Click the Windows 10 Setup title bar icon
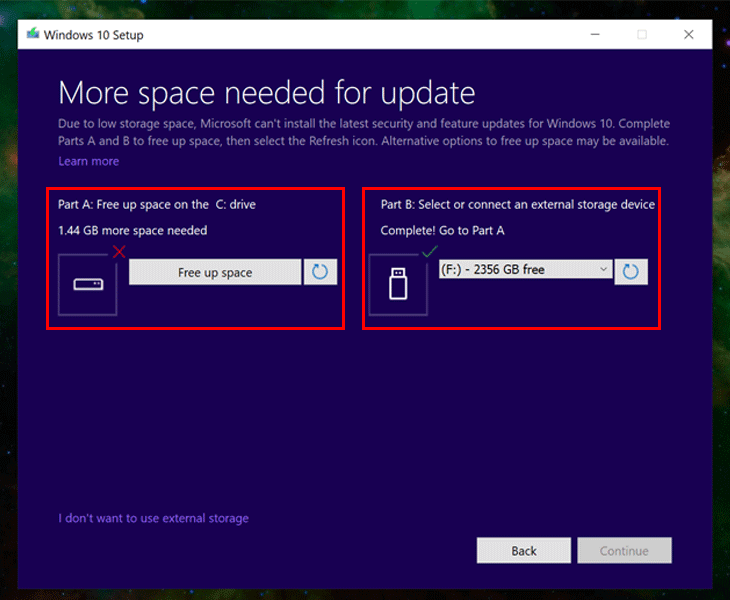 33,34
